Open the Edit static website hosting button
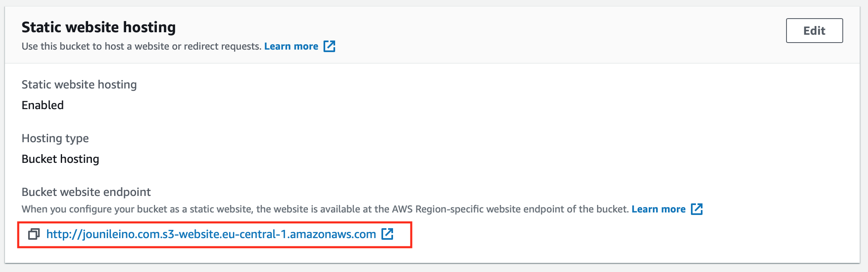This screenshot has width=868, height=272. pyautogui.click(x=814, y=31)
